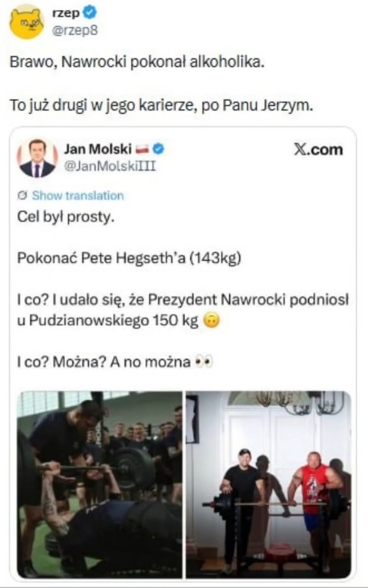The width and height of the screenshot is (368, 588).
Task: Click Show translation link
Action: click(78, 196)
